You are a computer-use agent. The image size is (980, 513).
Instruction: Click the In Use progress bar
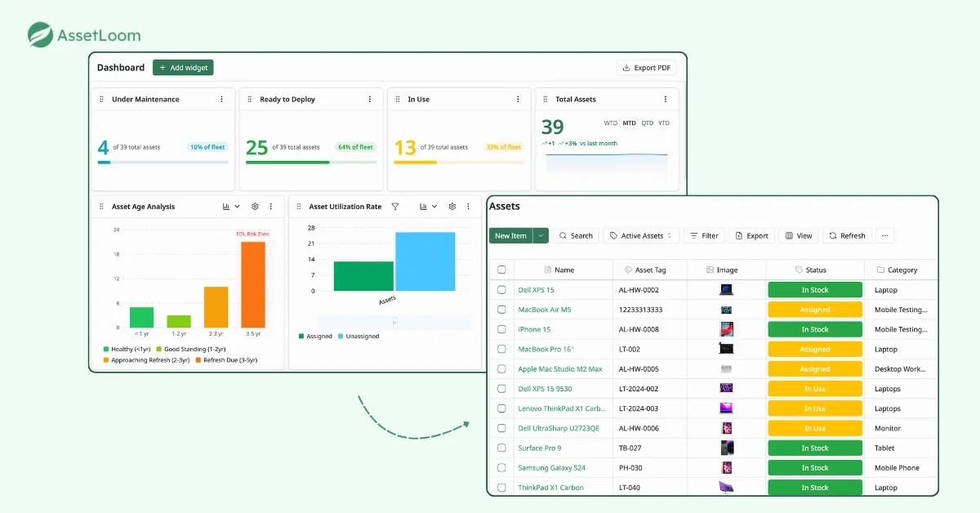[x=459, y=163]
